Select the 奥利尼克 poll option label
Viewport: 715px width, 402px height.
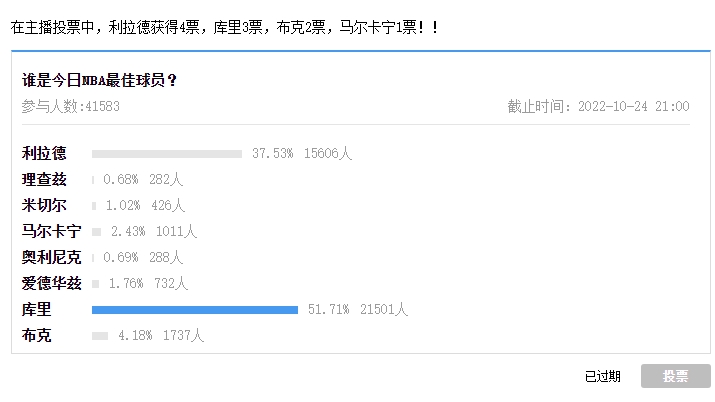click(52, 257)
